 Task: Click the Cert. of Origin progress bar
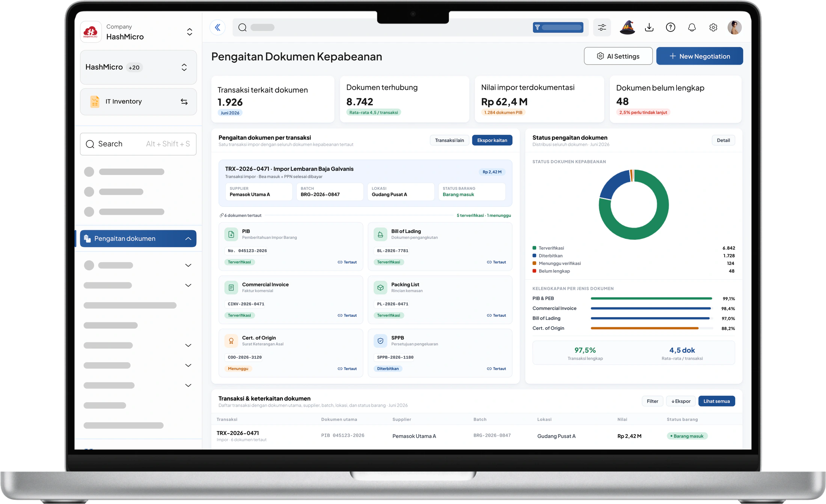click(x=652, y=328)
